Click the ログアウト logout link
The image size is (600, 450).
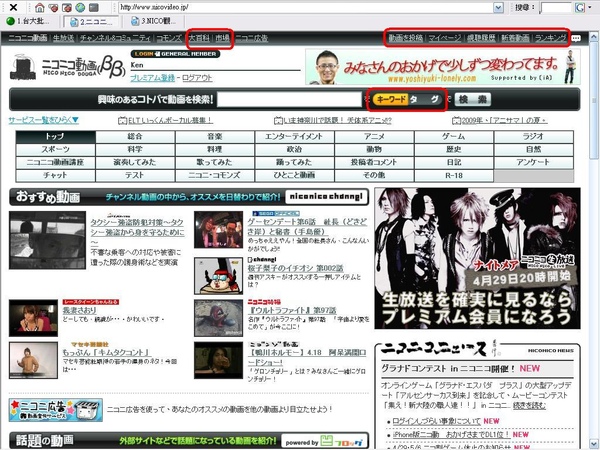(197, 78)
